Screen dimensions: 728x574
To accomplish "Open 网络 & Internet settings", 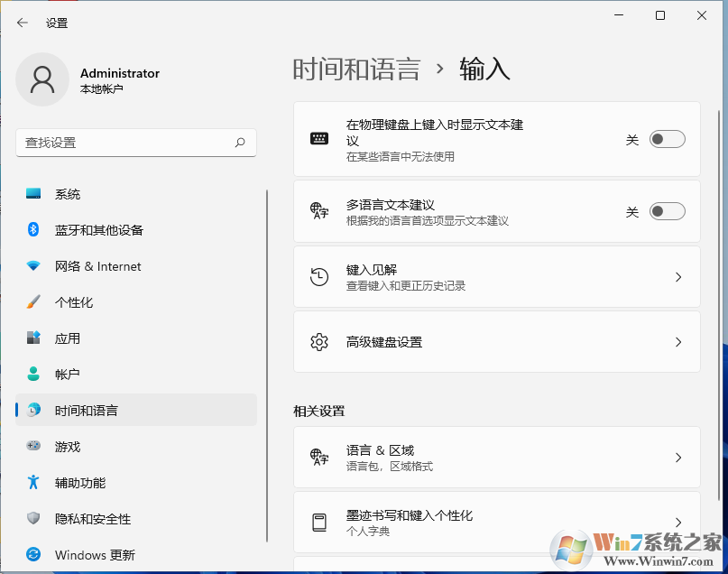I will 99,266.
